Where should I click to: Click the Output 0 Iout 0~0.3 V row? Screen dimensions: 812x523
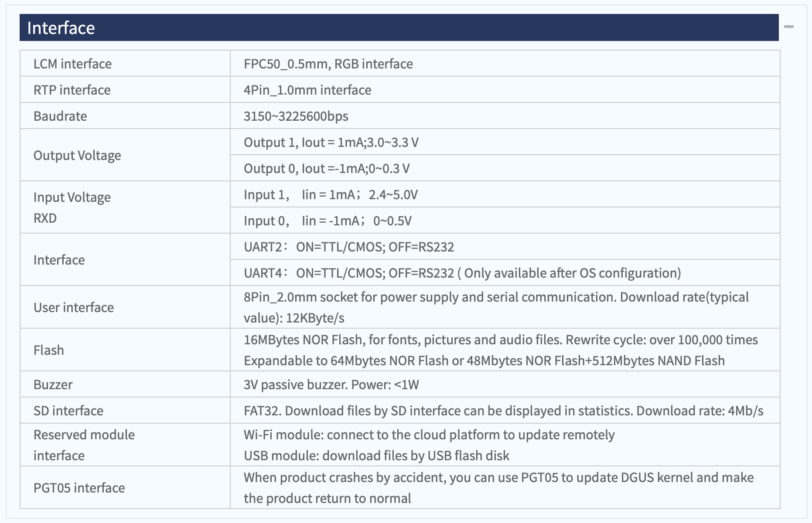pos(505,168)
